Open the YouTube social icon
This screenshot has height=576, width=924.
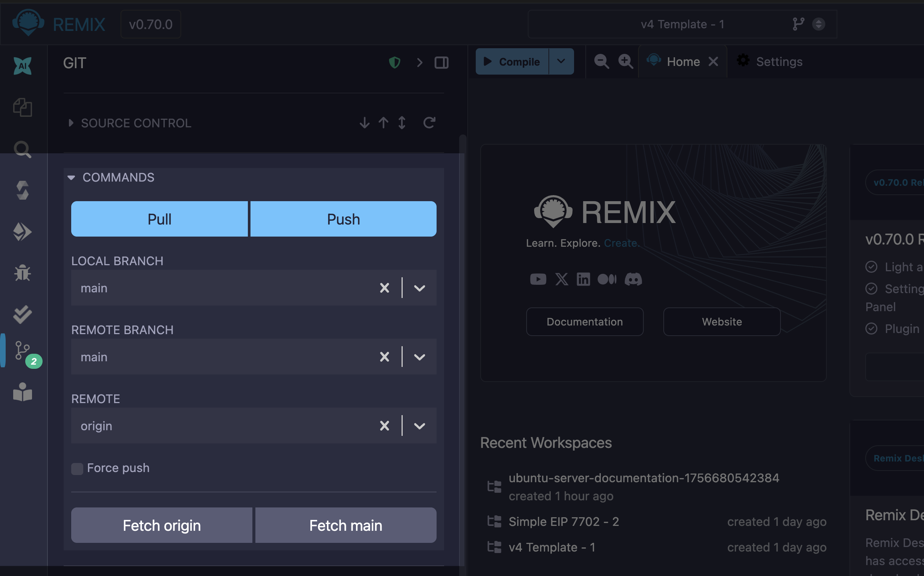538,279
